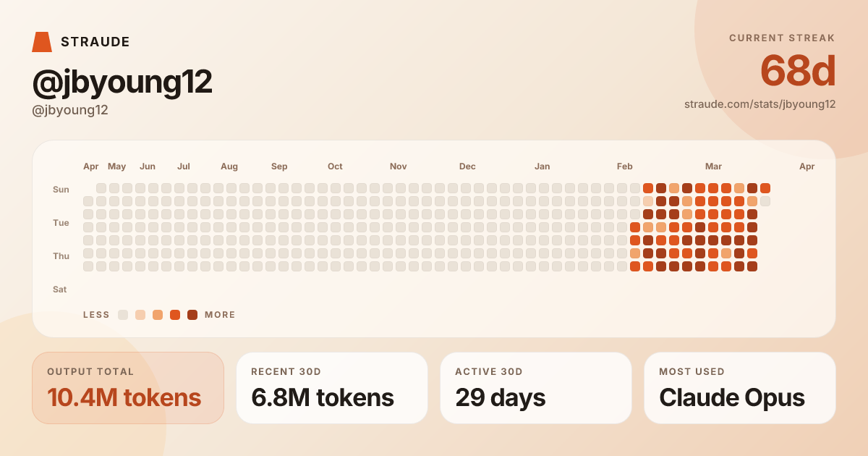Open the Output Total stat card
Screen dimensions: 868x456
point(128,388)
